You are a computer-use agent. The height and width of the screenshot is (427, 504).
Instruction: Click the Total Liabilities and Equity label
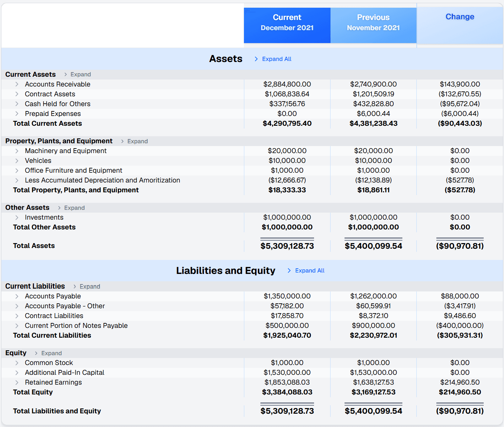(57, 411)
